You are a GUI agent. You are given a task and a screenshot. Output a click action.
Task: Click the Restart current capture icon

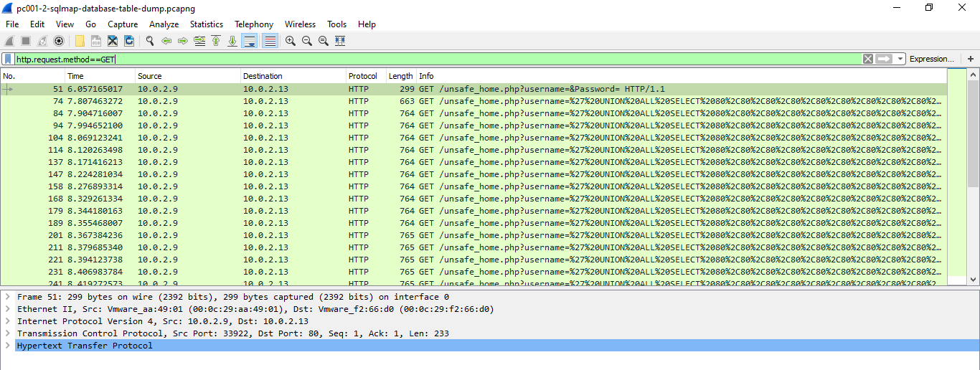pos(42,41)
